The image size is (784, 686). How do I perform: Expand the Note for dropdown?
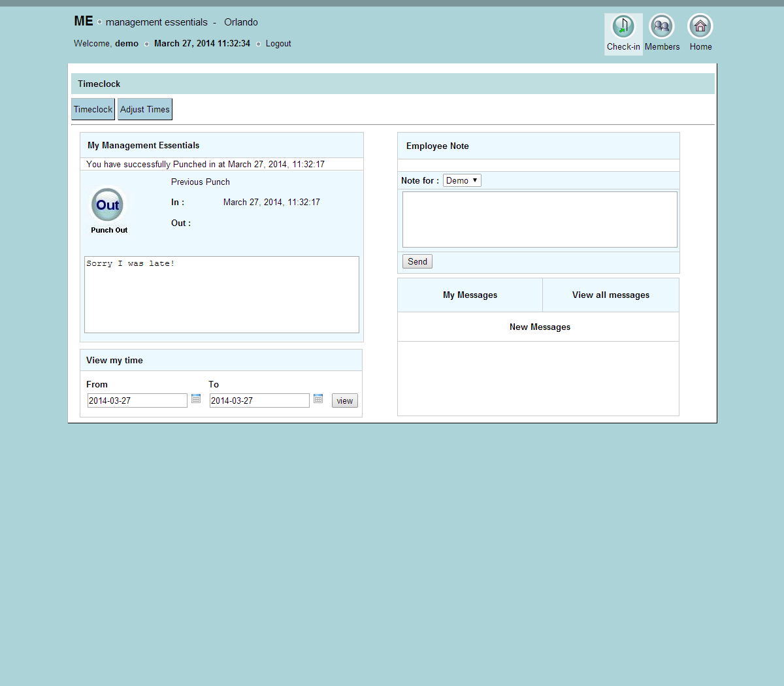462,180
